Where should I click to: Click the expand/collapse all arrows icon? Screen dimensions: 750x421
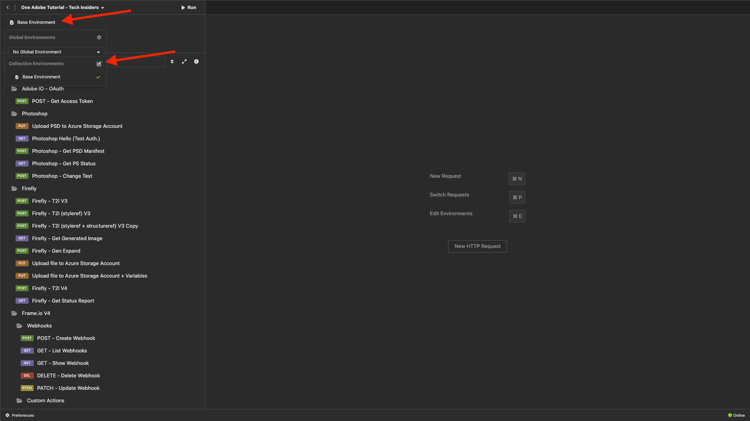(x=184, y=62)
